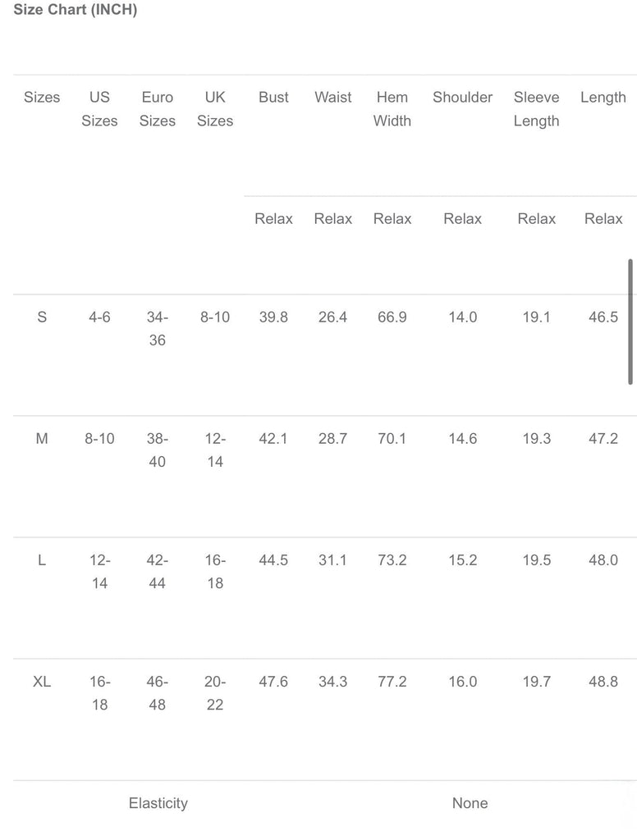The image size is (637, 840).
Task: Click the Shoulder column header
Action: pos(462,98)
